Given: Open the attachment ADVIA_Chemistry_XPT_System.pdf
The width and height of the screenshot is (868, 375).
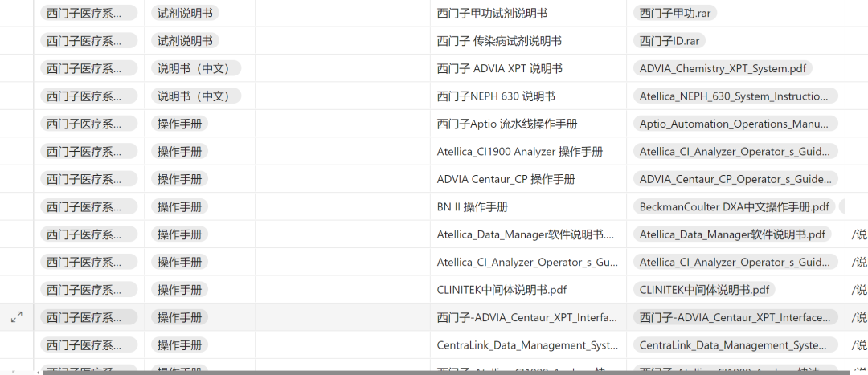Looking at the screenshot, I should [x=723, y=68].
